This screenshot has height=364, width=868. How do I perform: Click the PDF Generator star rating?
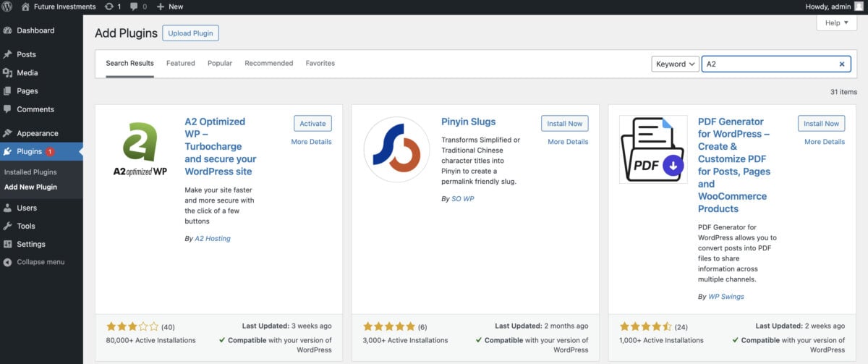coord(645,326)
